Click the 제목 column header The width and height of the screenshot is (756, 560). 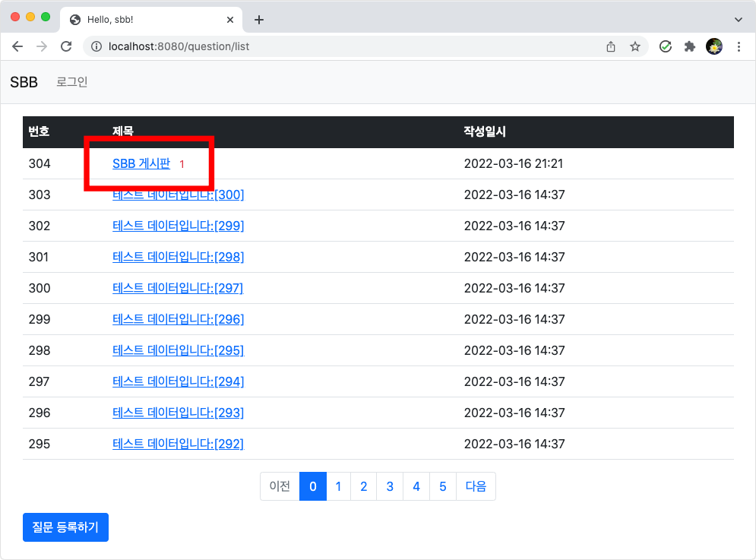123,131
